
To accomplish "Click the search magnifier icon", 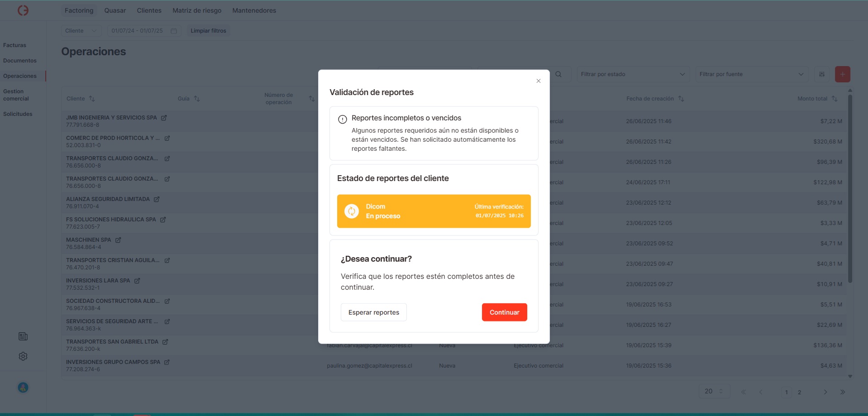I will coord(558,74).
